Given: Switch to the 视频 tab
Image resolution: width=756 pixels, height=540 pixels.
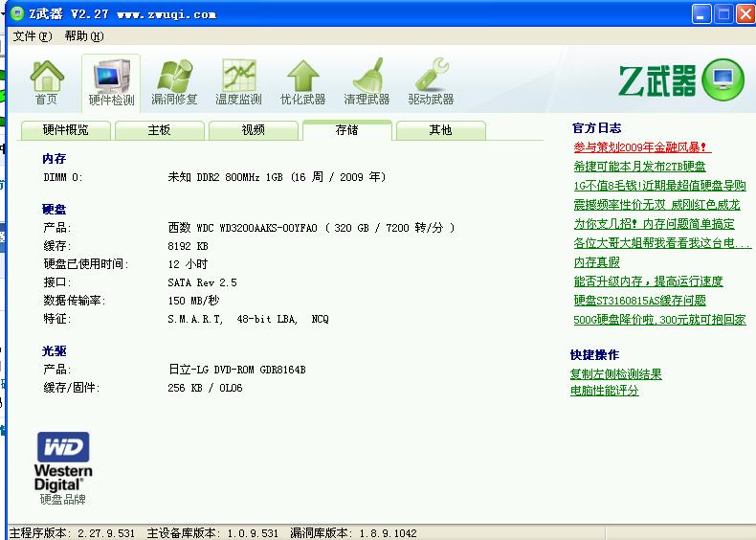Looking at the screenshot, I should [x=254, y=130].
